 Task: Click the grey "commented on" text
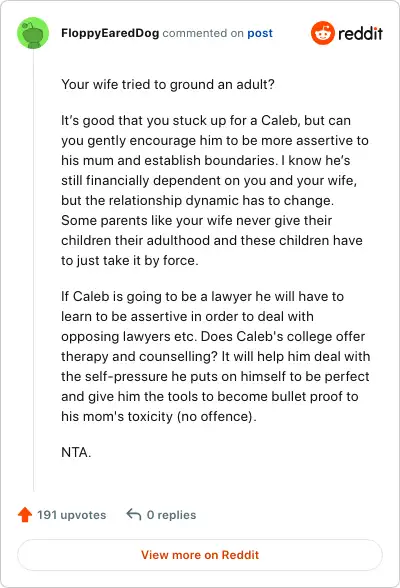coord(203,33)
